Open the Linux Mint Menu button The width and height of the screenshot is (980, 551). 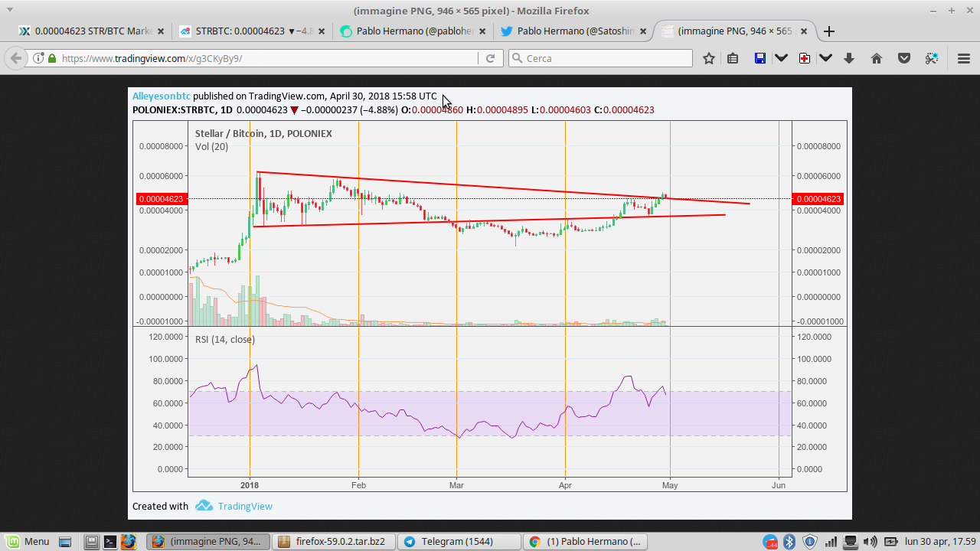pyautogui.click(x=28, y=541)
